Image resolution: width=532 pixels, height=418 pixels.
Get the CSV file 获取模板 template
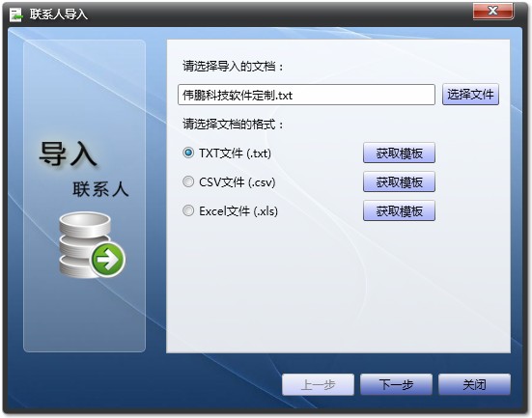pos(399,181)
